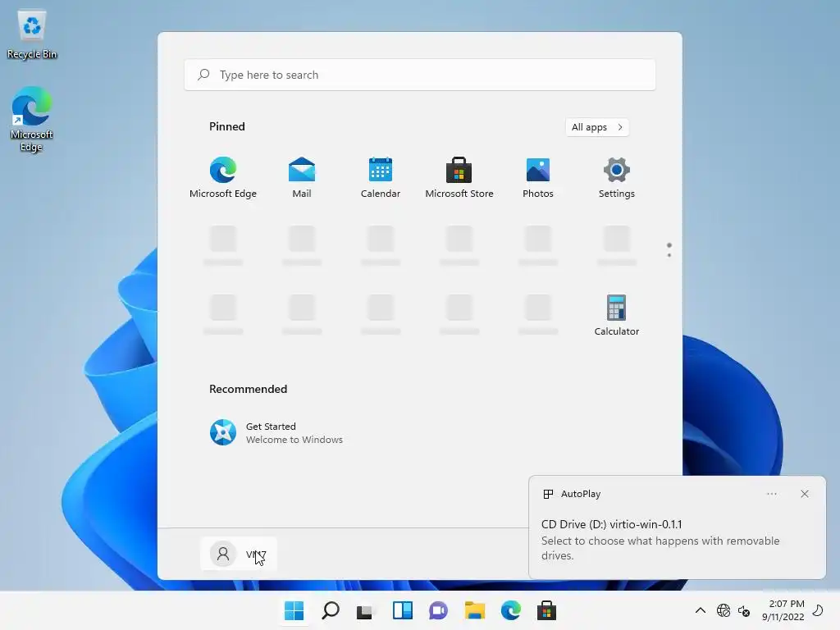Show hidden system tray icons
The image size is (840, 630).
click(x=701, y=610)
